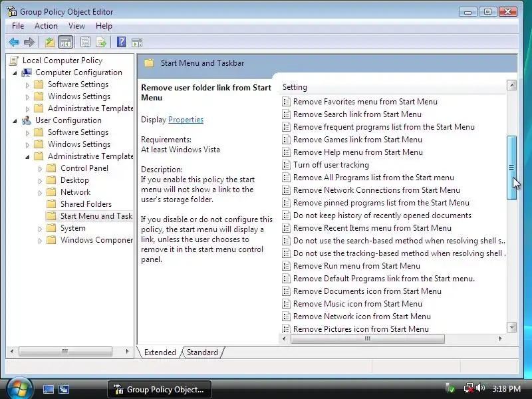Go up one level folder icon

click(x=49, y=43)
